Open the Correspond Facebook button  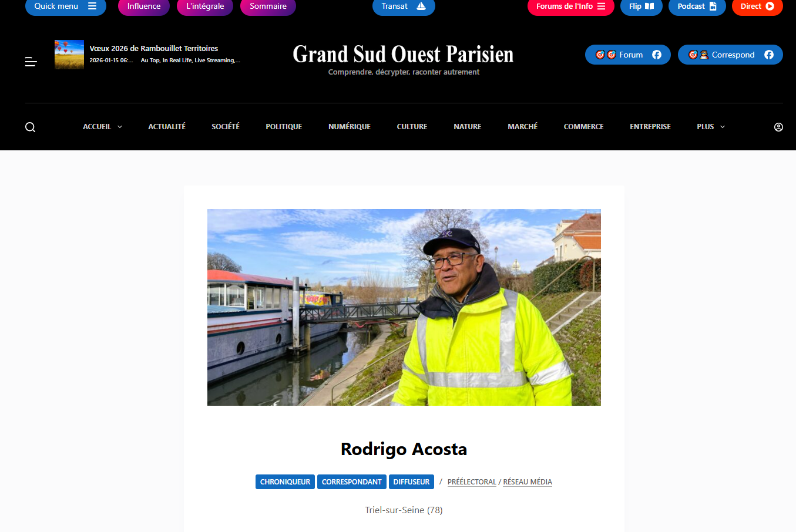tap(730, 55)
